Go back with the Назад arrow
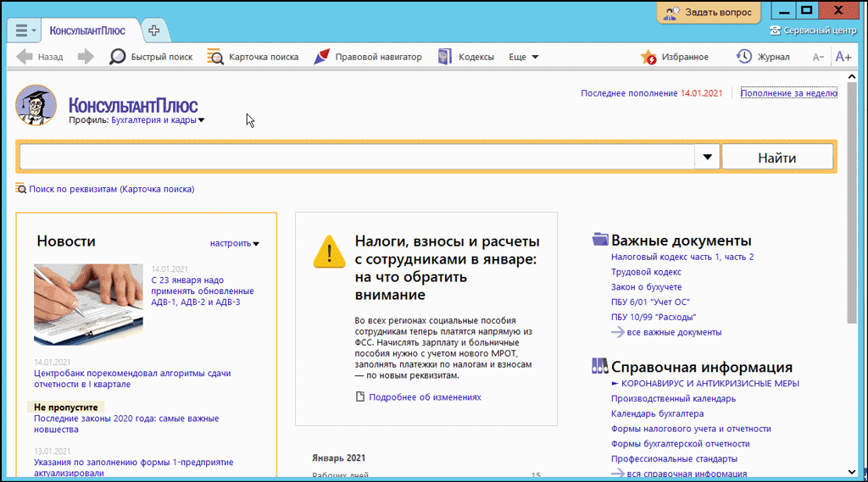 [x=25, y=57]
